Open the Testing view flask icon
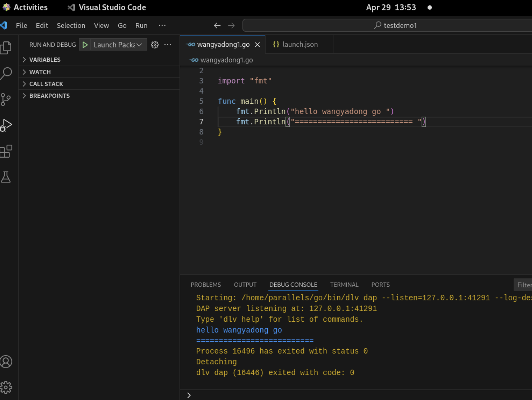The height and width of the screenshot is (400, 532). (6, 177)
